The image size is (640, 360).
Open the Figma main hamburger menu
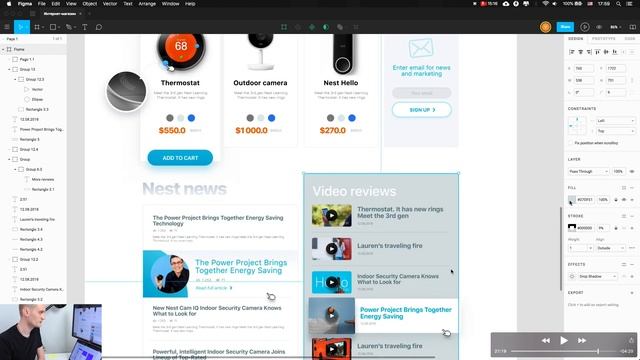tap(7, 27)
